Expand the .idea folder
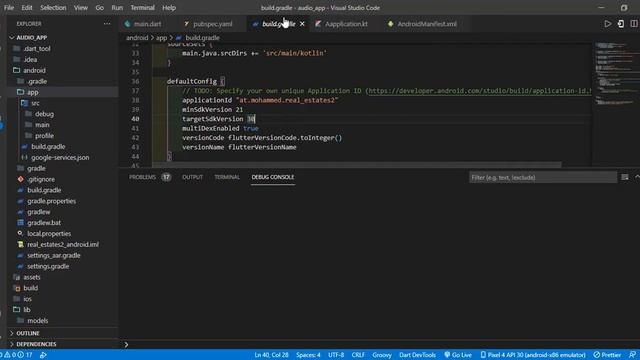Image resolution: width=640 pixels, height=360 pixels. click(30, 60)
